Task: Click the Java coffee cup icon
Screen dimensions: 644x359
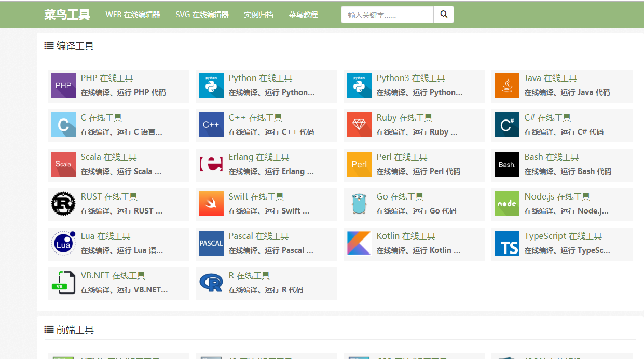Action: tap(507, 85)
